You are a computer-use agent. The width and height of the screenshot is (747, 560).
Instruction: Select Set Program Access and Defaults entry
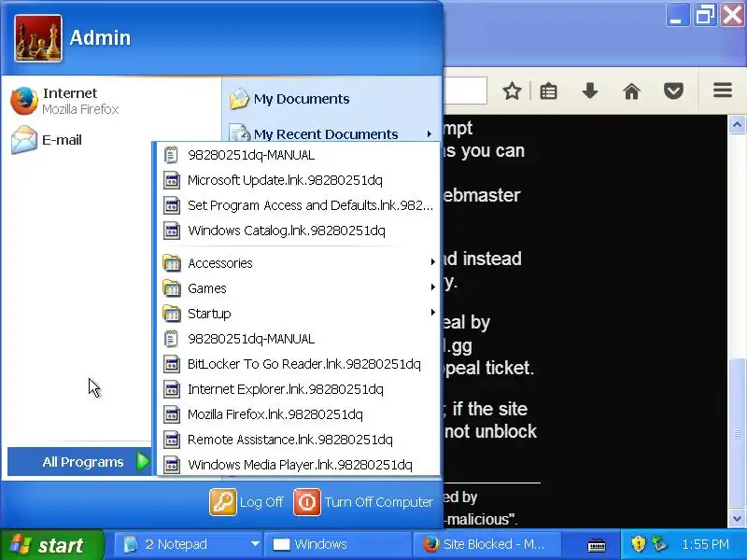(298, 205)
